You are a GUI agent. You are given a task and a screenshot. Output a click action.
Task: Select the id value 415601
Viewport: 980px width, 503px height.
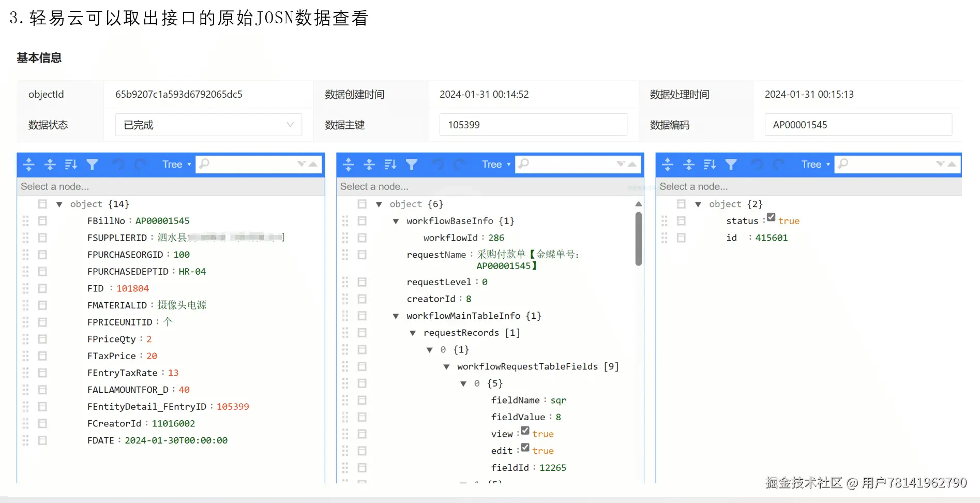click(x=772, y=238)
